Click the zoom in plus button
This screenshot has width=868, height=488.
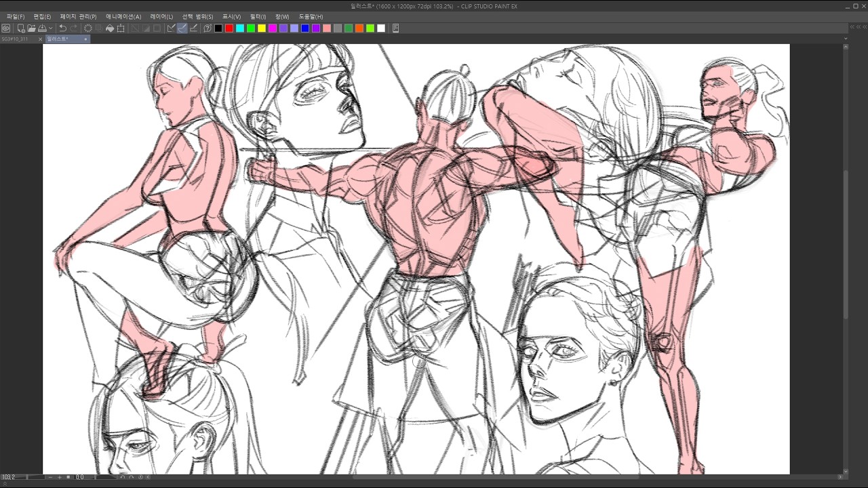(60, 477)
